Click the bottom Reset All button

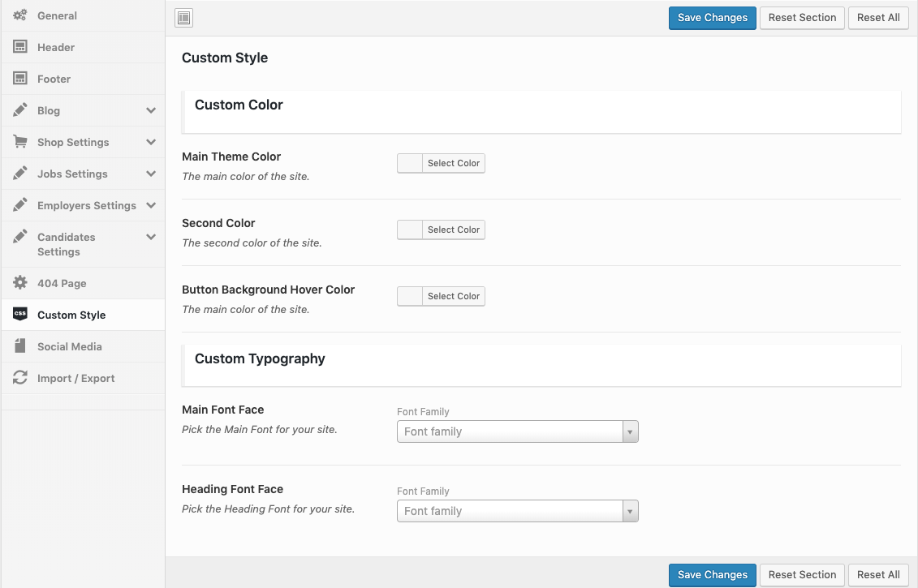click(878, 575)
